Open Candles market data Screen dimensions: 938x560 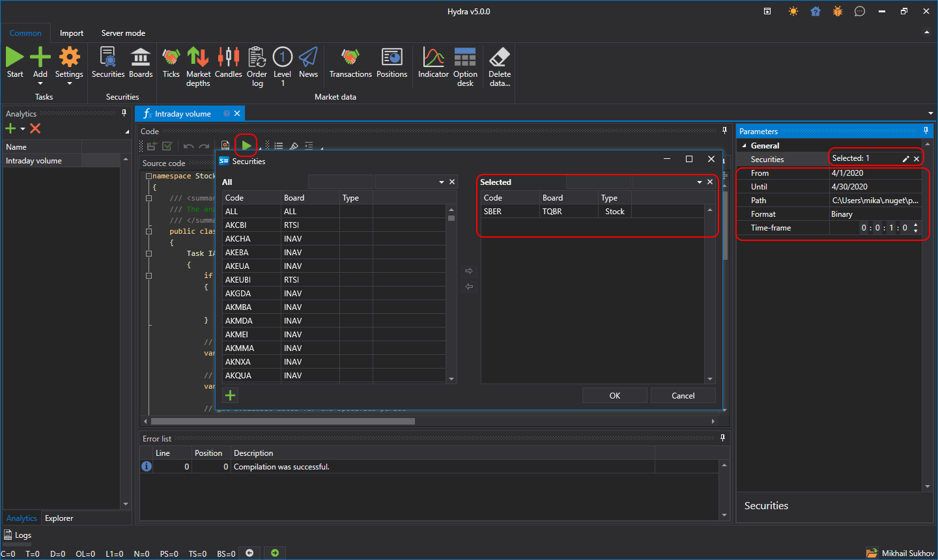[x=229, y=63]
